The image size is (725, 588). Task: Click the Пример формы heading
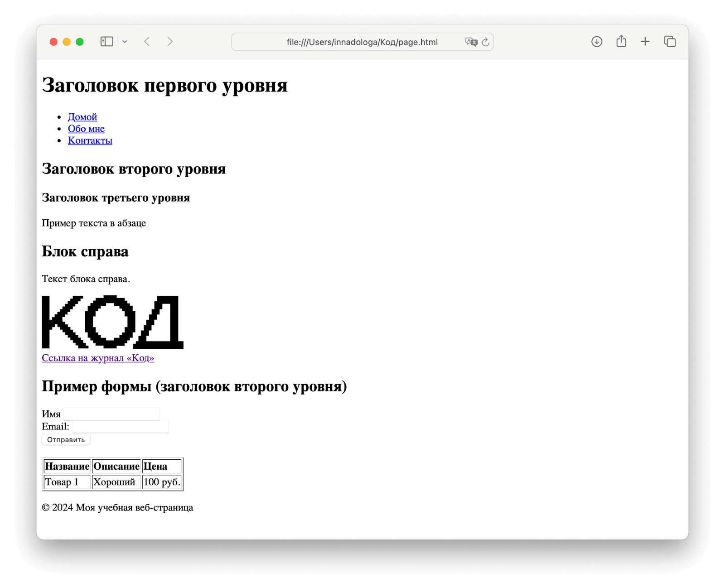click(194, 386)
